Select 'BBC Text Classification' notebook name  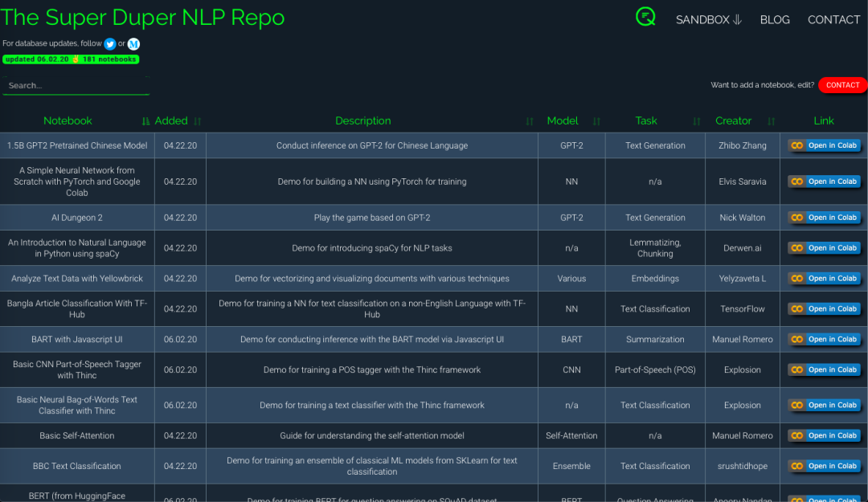(x=77, y=466)
